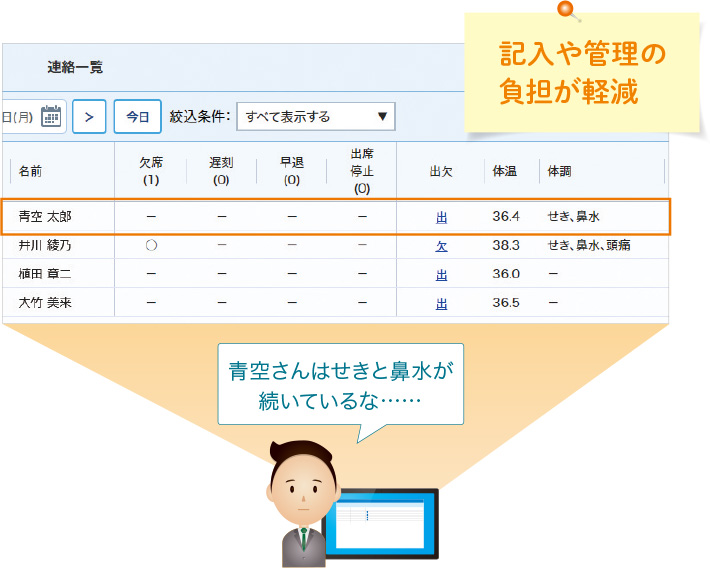This screenshot has width=710, height=569.
Task: Click the 体調 column header
Action: [x=560, y=171]
